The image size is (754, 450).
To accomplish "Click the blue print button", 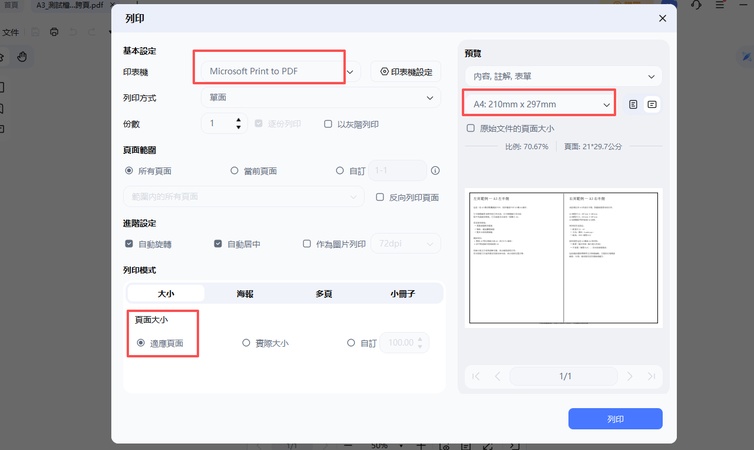I will [615, 419].
